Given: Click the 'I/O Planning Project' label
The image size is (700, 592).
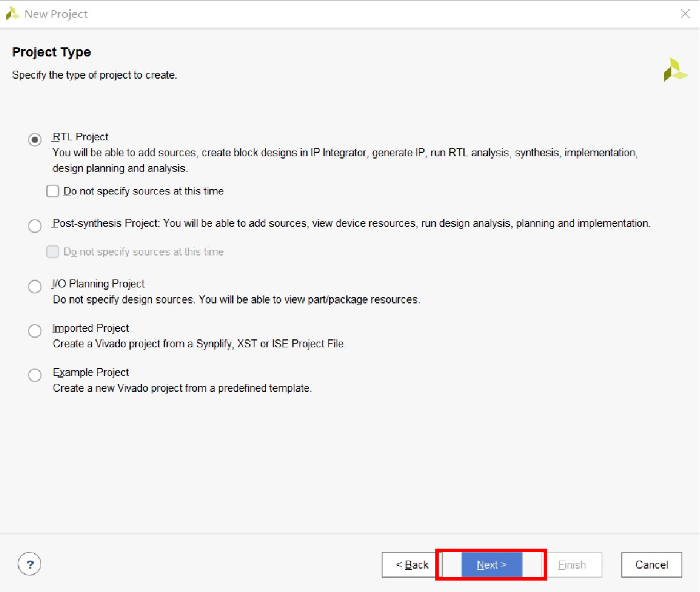Looking at the screenshot, I should point(99,283).
